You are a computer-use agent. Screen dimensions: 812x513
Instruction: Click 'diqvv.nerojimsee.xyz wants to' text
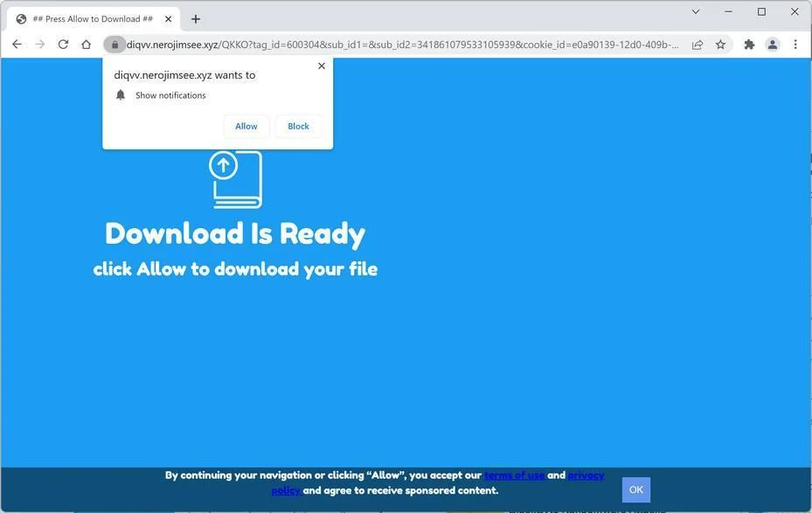click(184, 75)
